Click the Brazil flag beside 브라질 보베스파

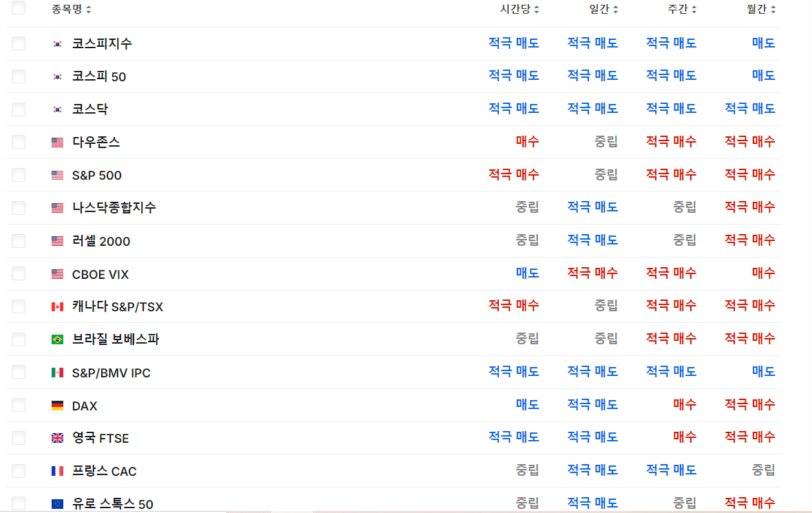(58, 339)
